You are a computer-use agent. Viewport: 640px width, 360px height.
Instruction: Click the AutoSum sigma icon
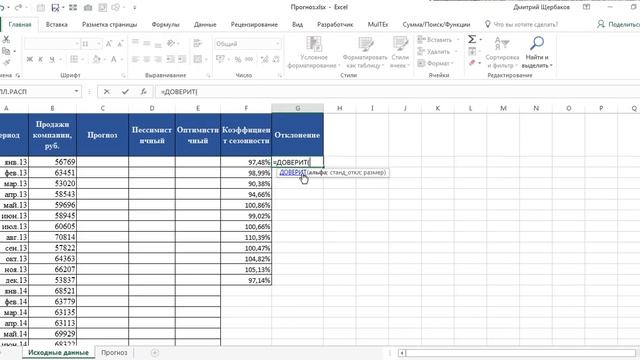472,39
